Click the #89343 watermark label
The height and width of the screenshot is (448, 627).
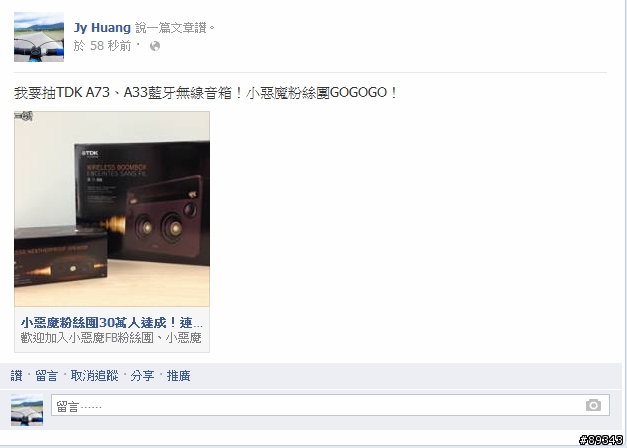point(602,440)
